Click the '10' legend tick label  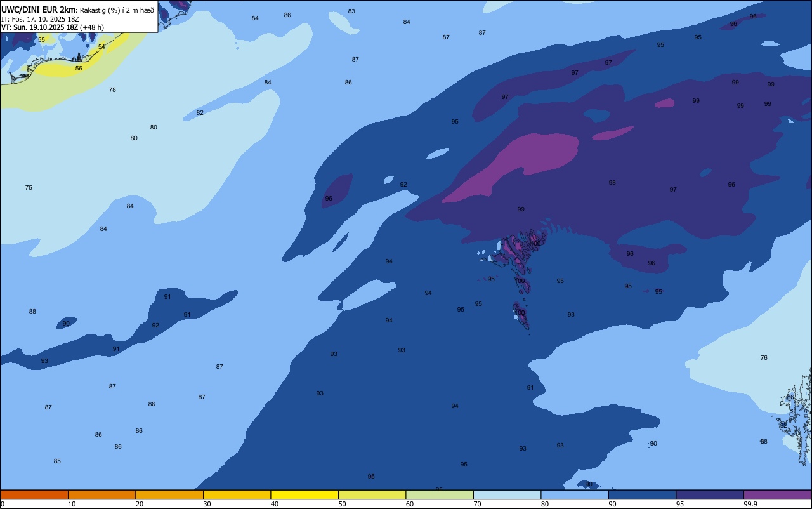[72, 504]
